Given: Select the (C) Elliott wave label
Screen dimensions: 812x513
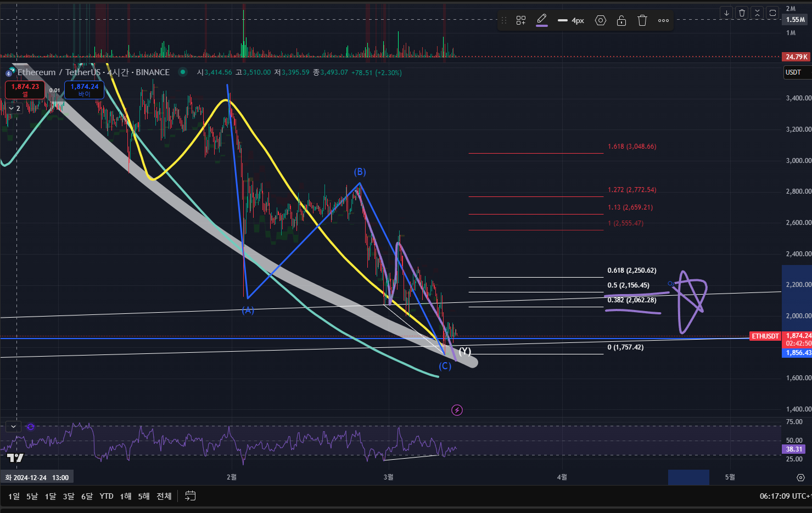Looking at the screenshot, I should [x=445, y=366].
